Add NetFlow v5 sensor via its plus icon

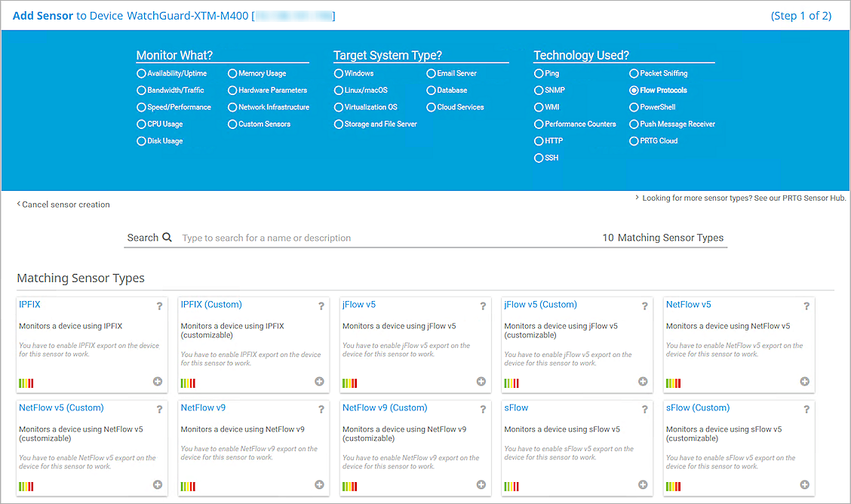(804, 383)
